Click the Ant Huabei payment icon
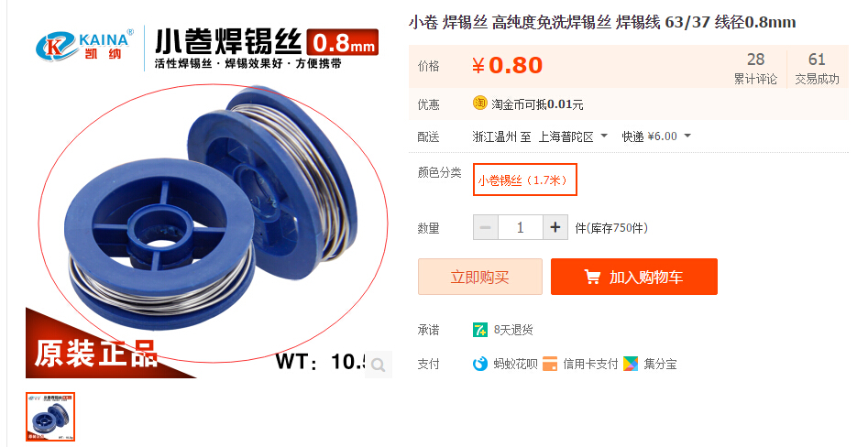Viewport: 868px width, 447px height. (x=480, y=364)
